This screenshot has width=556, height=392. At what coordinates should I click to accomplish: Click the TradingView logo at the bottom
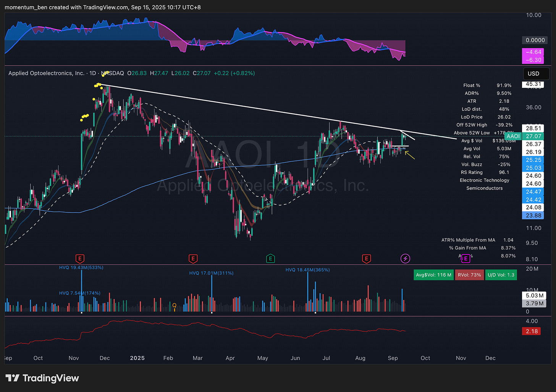(x=42, y=378)
